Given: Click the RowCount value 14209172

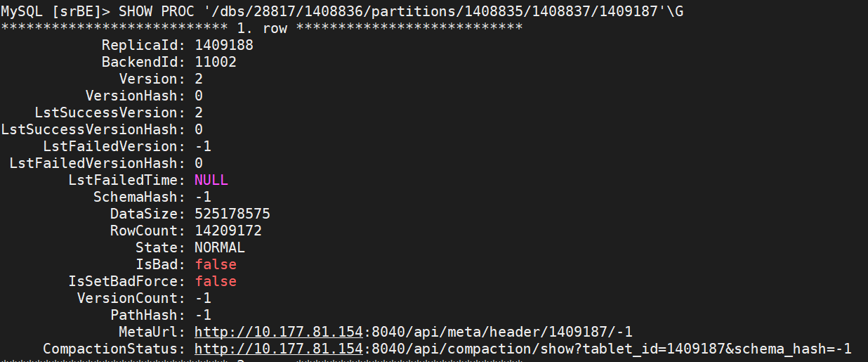Looking at the screenshot, I should click(228, 231).
